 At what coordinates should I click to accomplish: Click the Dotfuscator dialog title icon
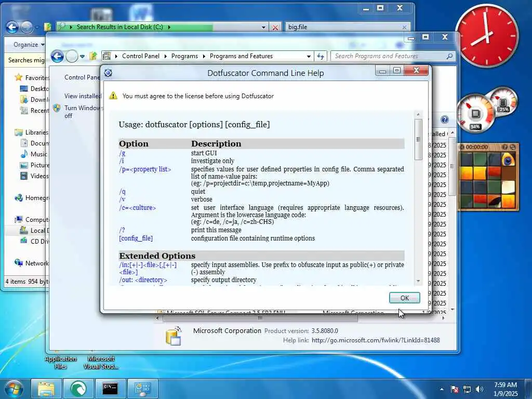tap(108, 73)
